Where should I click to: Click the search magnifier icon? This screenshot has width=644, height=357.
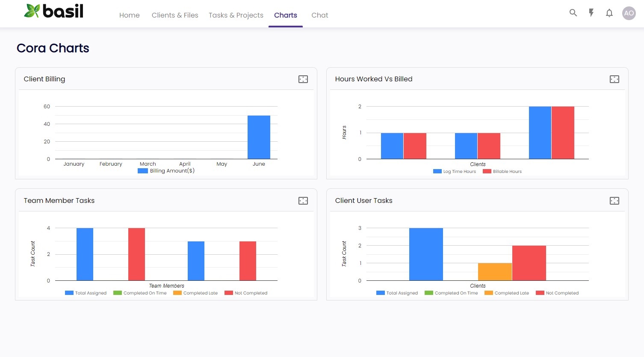click(x=573, y=13)
